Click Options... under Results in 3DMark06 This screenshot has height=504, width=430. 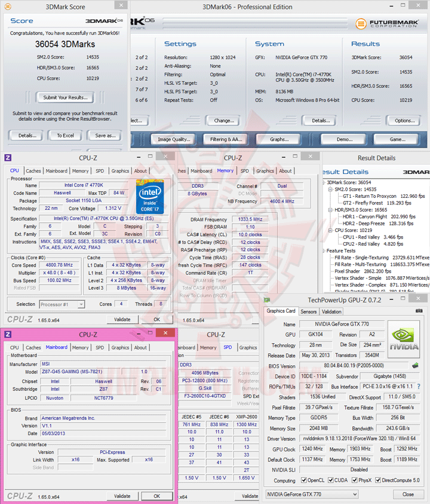(404, 121)
